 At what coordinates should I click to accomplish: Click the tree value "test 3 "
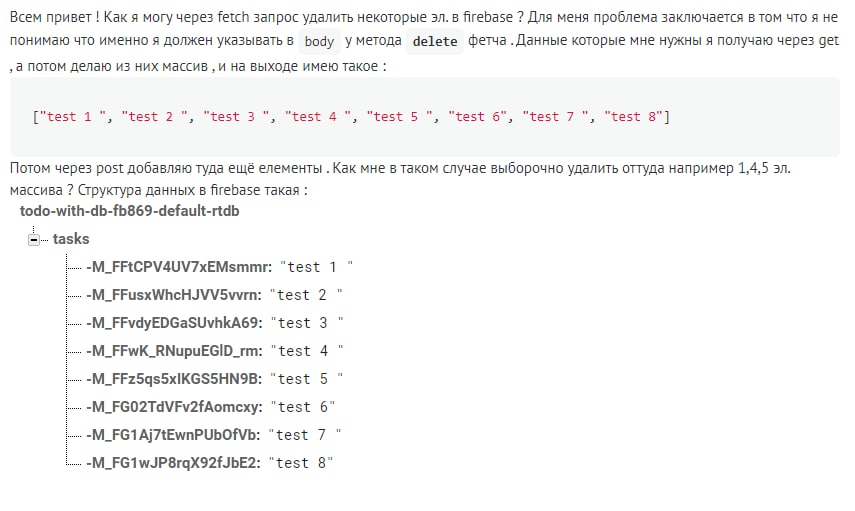pos(308,323)
